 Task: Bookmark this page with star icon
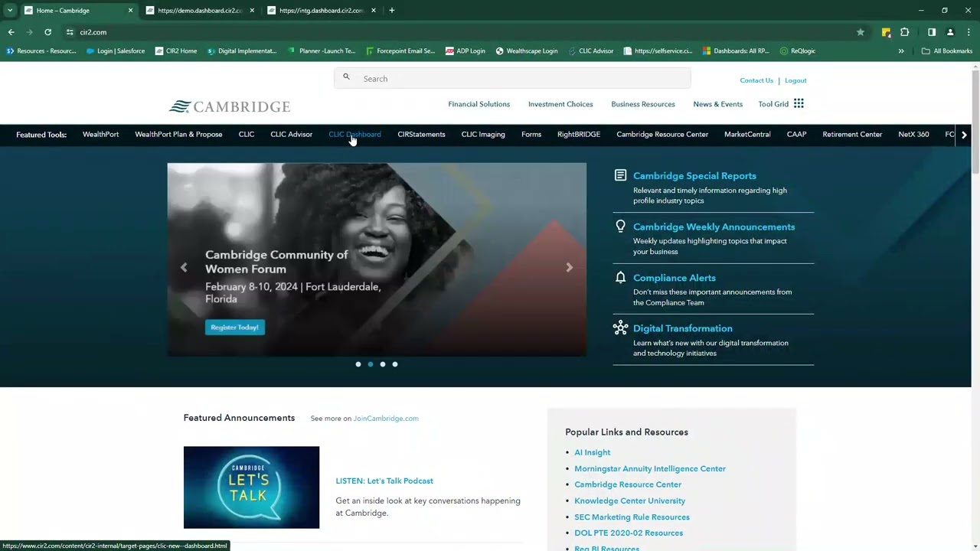point(861,32)
